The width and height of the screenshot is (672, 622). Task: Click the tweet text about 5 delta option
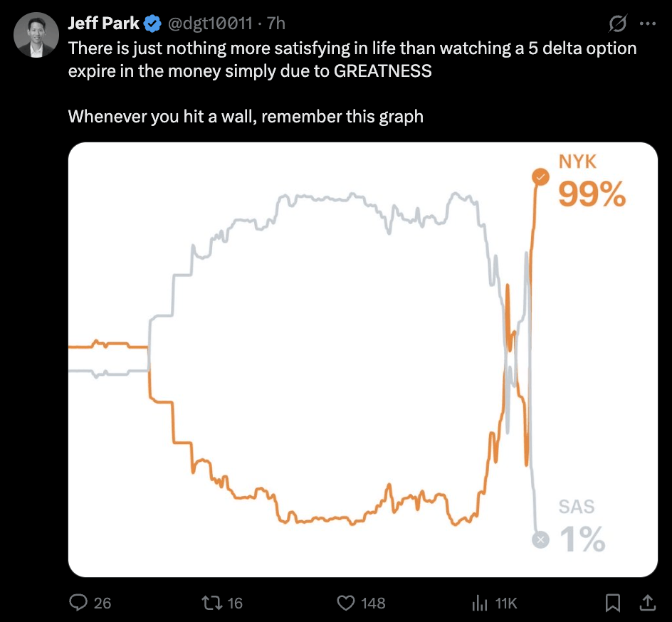352,60
